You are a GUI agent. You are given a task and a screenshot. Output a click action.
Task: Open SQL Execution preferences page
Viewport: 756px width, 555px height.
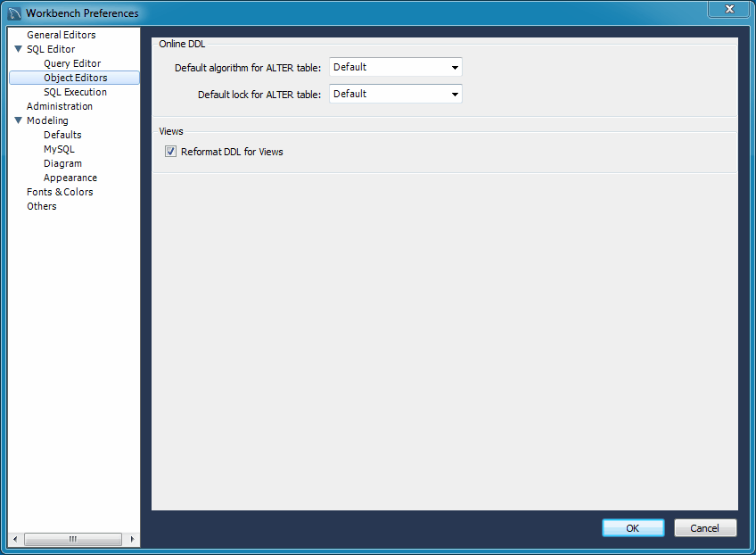[75, 92]
